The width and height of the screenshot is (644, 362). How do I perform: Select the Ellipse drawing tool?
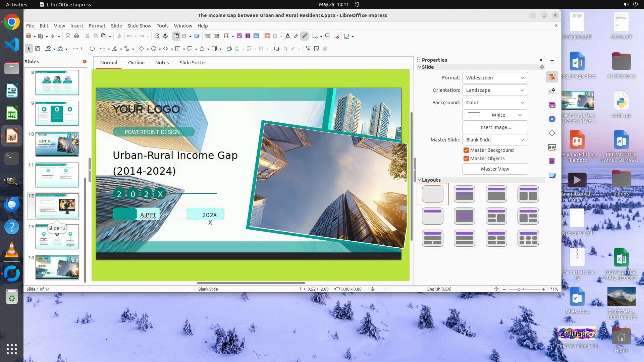click(x=92, y=49)
